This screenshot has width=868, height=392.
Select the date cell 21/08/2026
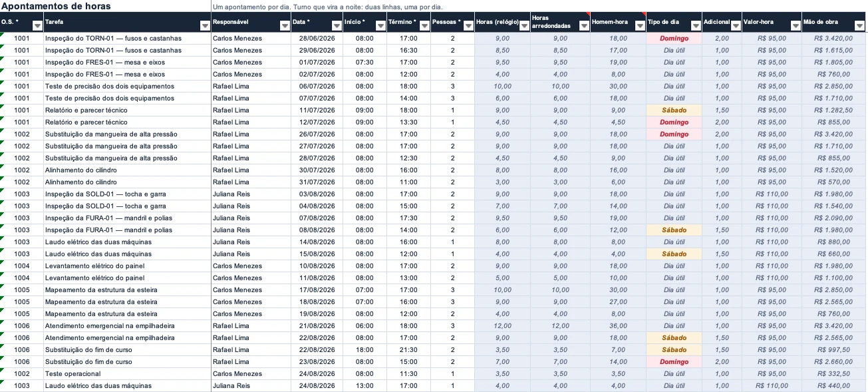tap(317, 326)
